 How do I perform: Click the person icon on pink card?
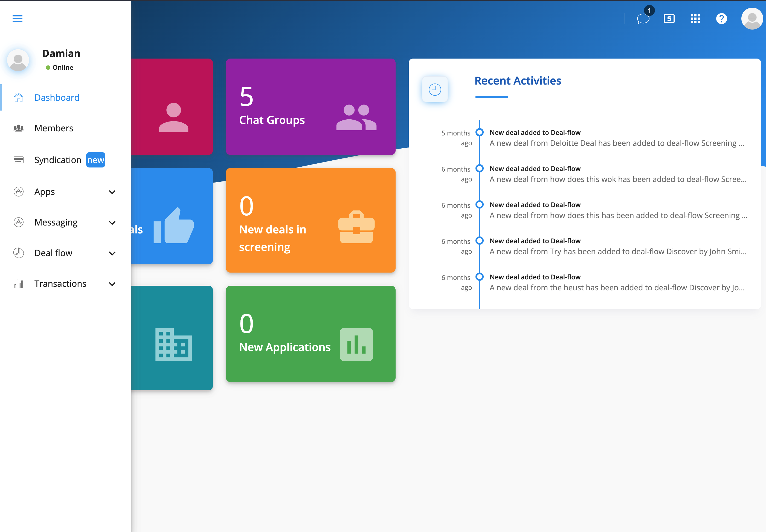click(x=174, y=118)
